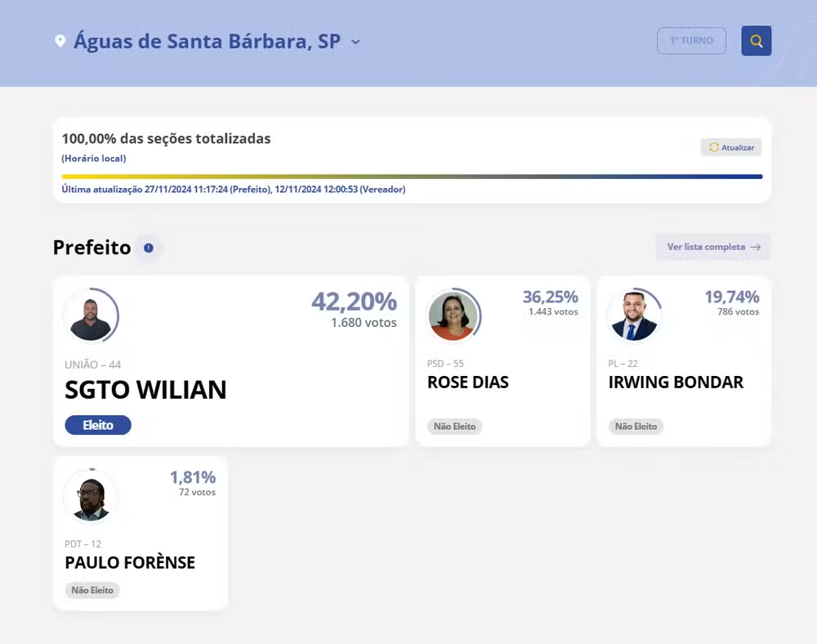Select the Irwing Bondar candidate name
This screenshot has width=817, height=644.
tap(676, 382)
